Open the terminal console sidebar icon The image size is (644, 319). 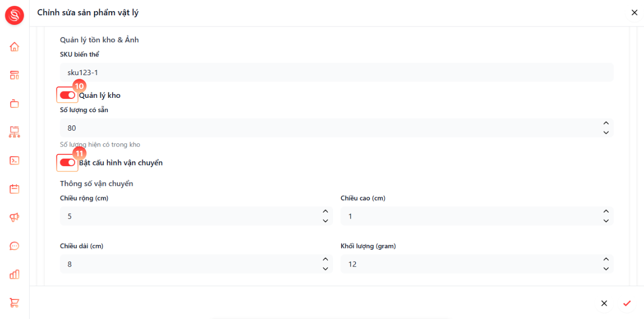(x=14, y=160)
